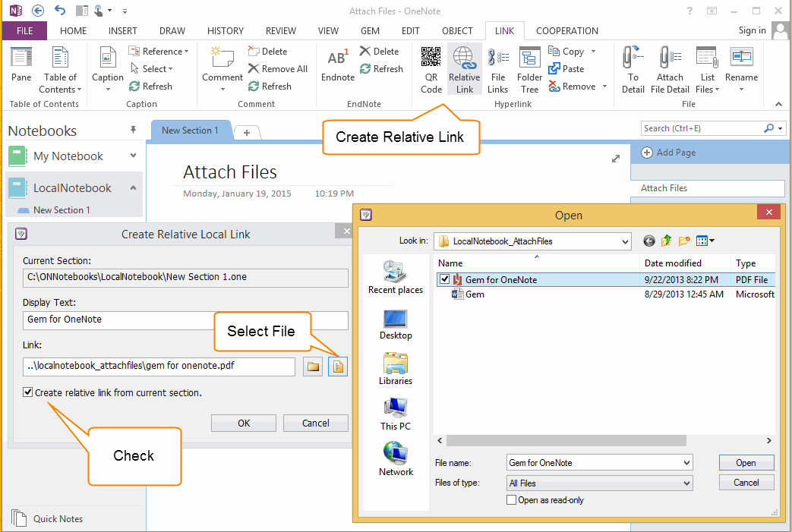Click the Display Text input field
The image size is (792, 532).
click(185, 320)
